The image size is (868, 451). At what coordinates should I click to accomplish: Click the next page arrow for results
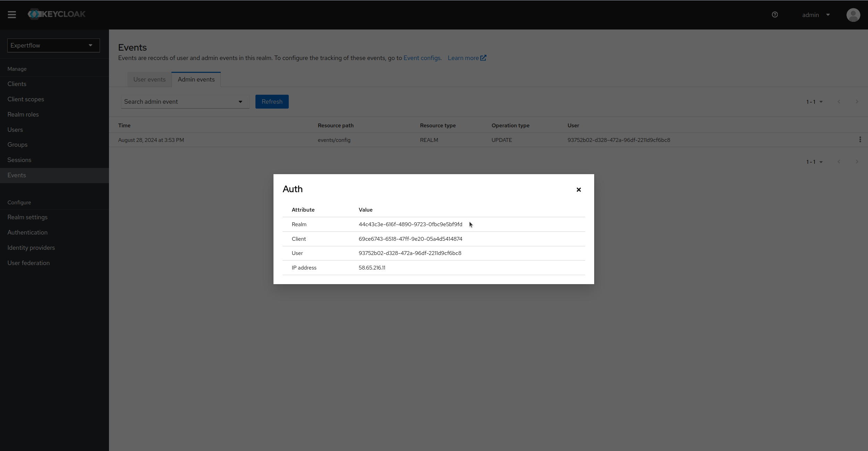pos(857,101)
